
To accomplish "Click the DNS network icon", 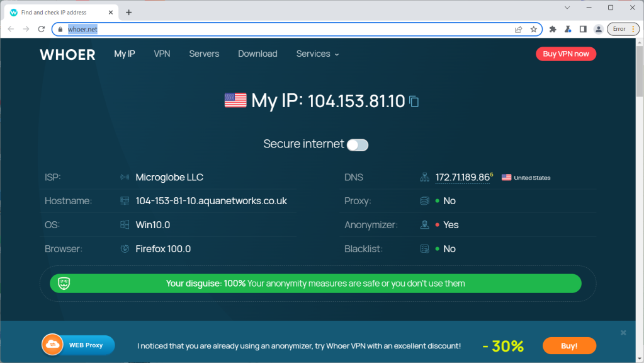I will (425, 177).
